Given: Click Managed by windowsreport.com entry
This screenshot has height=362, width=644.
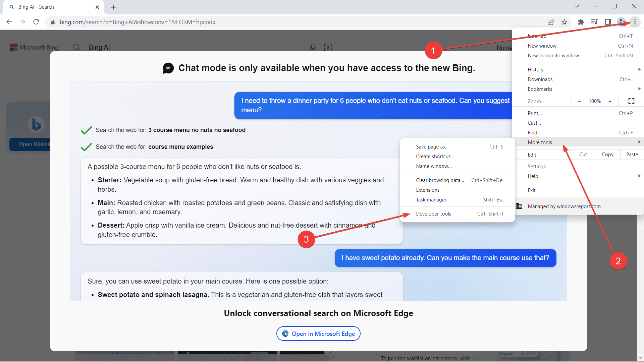Looking at the screenshot, I should tap(578, 206).
